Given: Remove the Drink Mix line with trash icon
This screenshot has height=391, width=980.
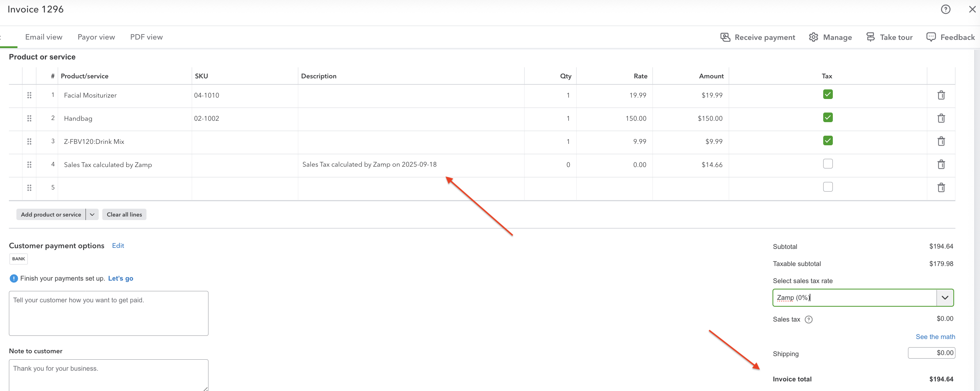Looking at the screenshot, I should point(941,141).
